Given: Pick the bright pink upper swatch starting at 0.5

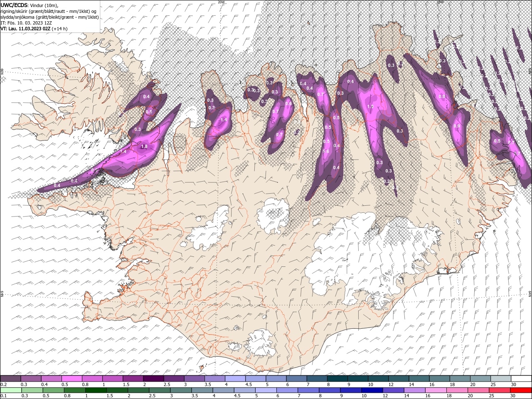Looking at the screenshot, I should tap(72, 379).
